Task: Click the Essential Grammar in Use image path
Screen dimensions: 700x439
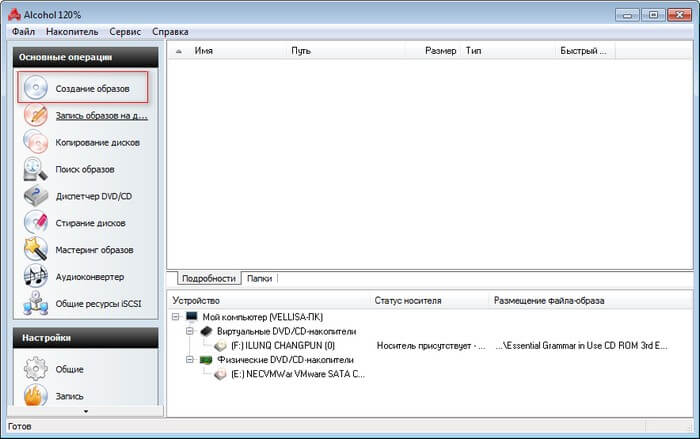Action: point(582,346)
